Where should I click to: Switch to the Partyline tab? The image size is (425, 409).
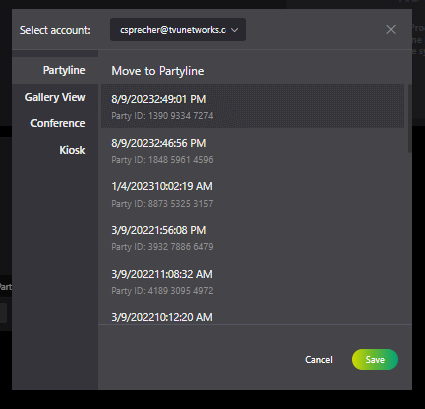55,70
